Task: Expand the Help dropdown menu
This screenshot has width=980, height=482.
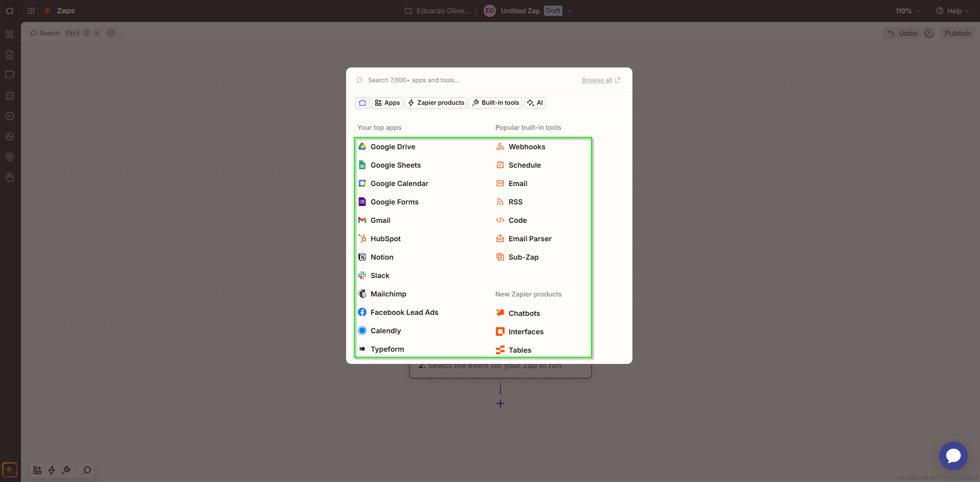Action: tap(952, 11)
